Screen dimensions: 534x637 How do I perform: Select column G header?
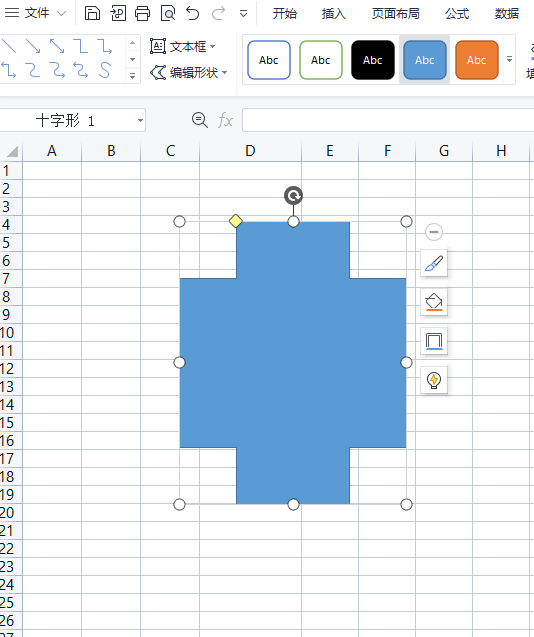[444, 151]
